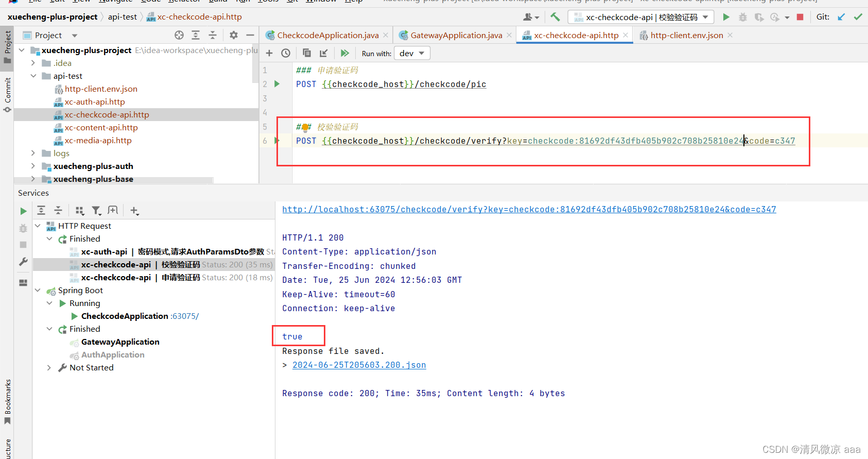Open run configuration dropdown xc-checkcode-api
This screenshot has width=868, height=459.
coord(641,17)
